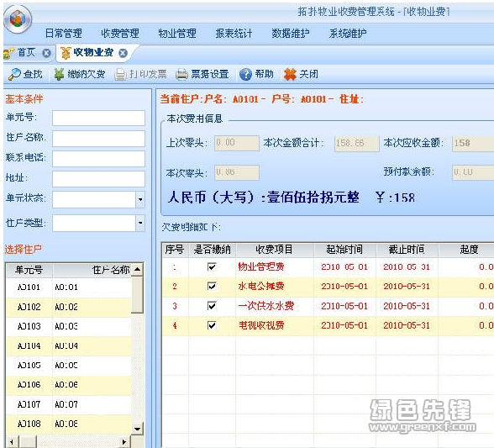Viewport: 494px width, 448px height.
Task: Open the 报表统计 menu
Action: [234, 34]
